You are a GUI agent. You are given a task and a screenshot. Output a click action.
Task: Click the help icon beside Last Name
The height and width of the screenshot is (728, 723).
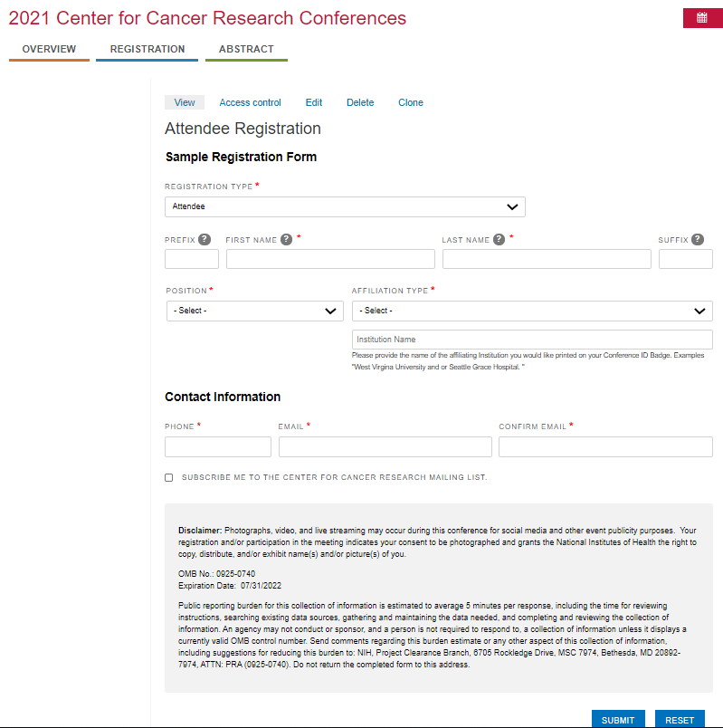tap(499, 240)
